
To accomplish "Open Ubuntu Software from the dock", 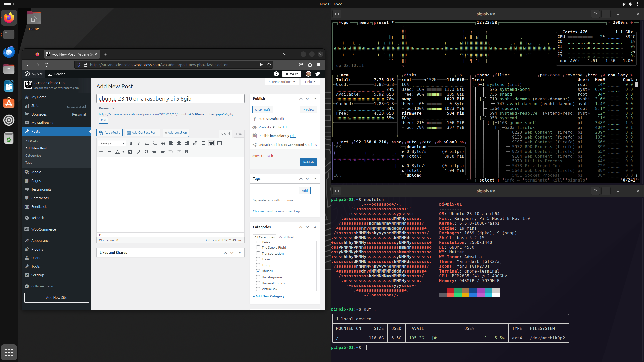I will (9, 103).
